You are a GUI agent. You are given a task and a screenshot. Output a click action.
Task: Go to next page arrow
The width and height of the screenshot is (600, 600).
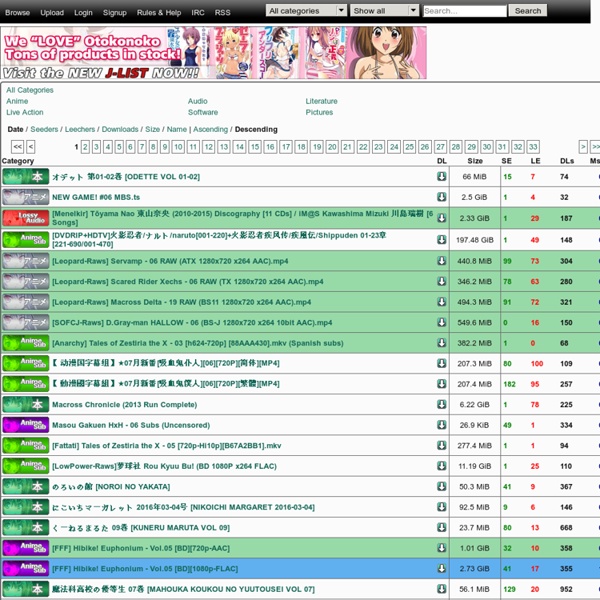pyautogui.click(x=583, y=147)
